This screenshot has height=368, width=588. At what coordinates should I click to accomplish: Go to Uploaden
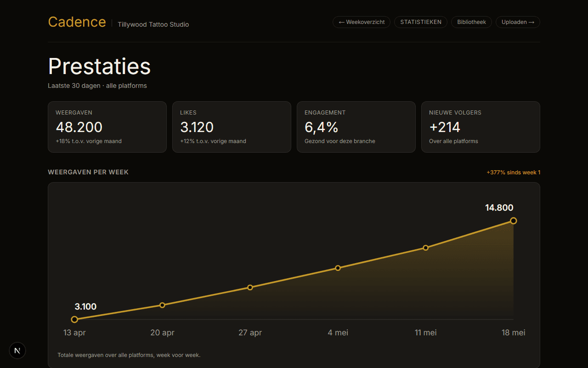518,22
